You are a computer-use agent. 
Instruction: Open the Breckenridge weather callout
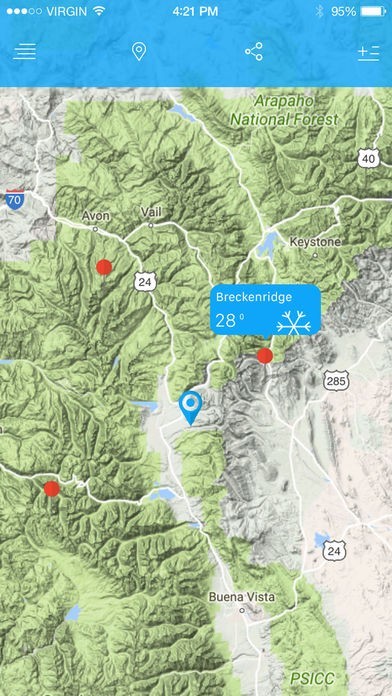tap(265, 310)
